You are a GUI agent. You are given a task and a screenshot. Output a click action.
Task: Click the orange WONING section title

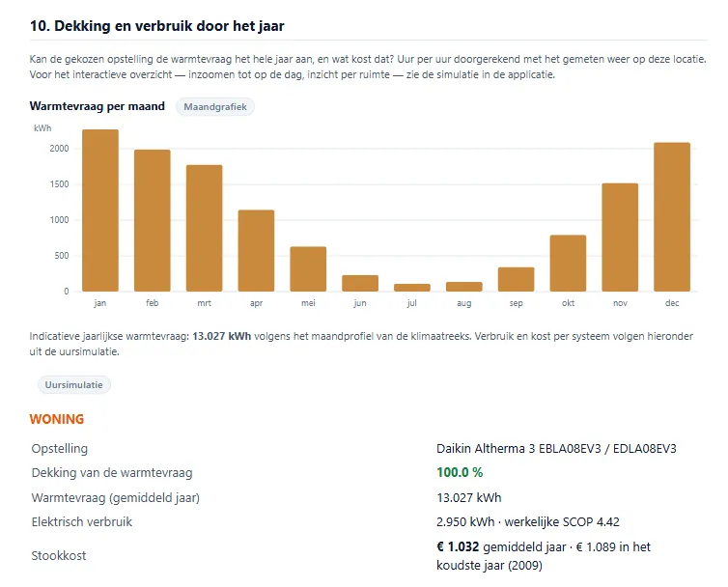(57, 419)
